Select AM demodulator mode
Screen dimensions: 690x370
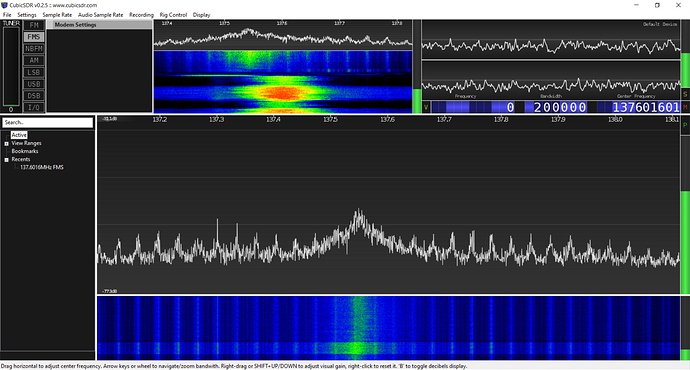click(x=34, y=60)
